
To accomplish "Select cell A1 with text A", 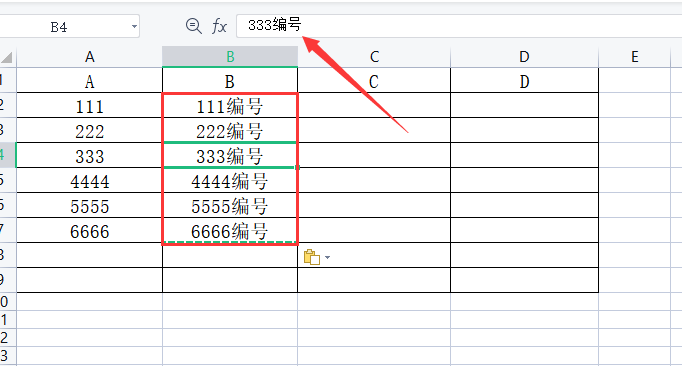I will click(90, 81).
